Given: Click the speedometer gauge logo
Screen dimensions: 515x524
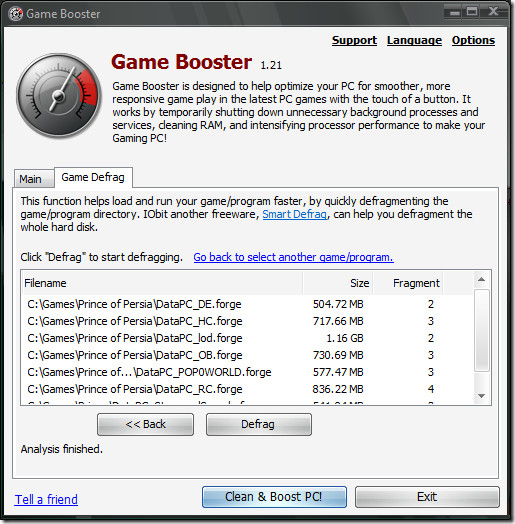Looking at the screenshot, I should [x=58, y=96].
